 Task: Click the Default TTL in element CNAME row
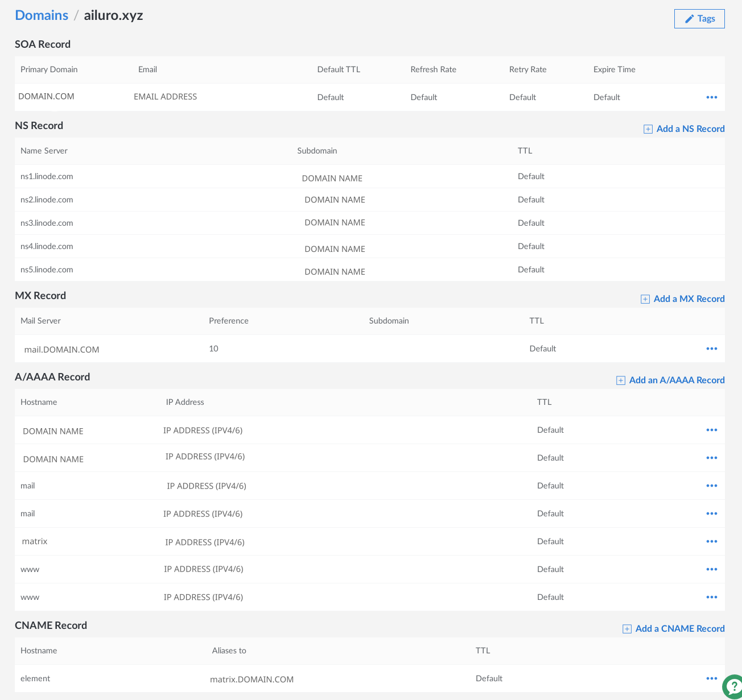489,678
